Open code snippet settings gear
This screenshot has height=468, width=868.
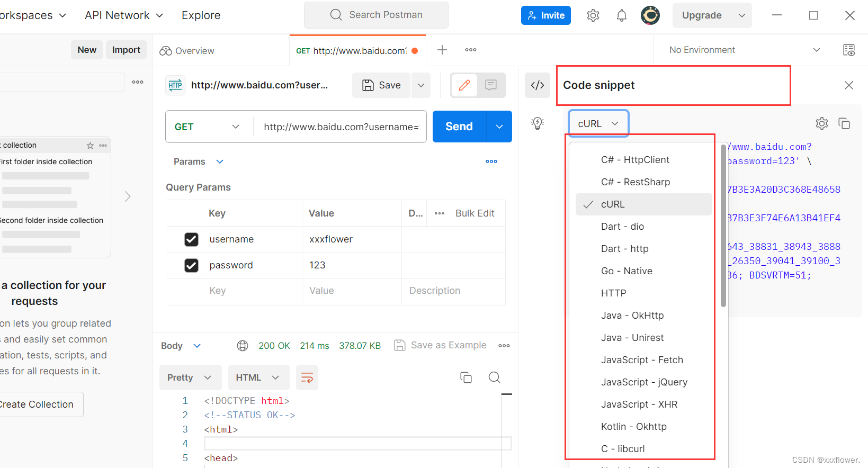(822, 123)
